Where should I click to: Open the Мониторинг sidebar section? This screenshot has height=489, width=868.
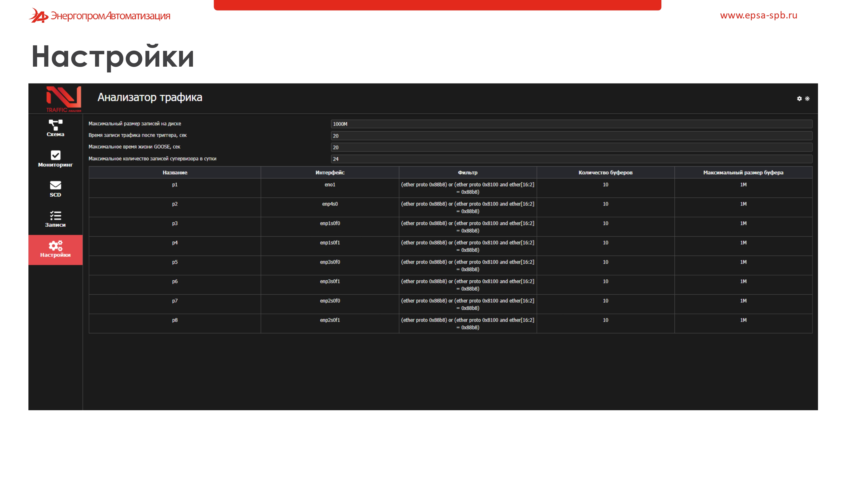pos(55,159)
